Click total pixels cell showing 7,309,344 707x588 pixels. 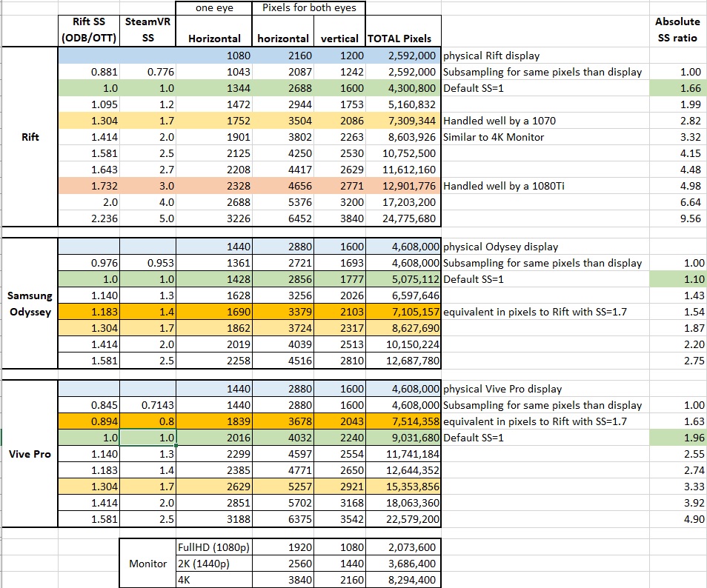click(403, 121)
